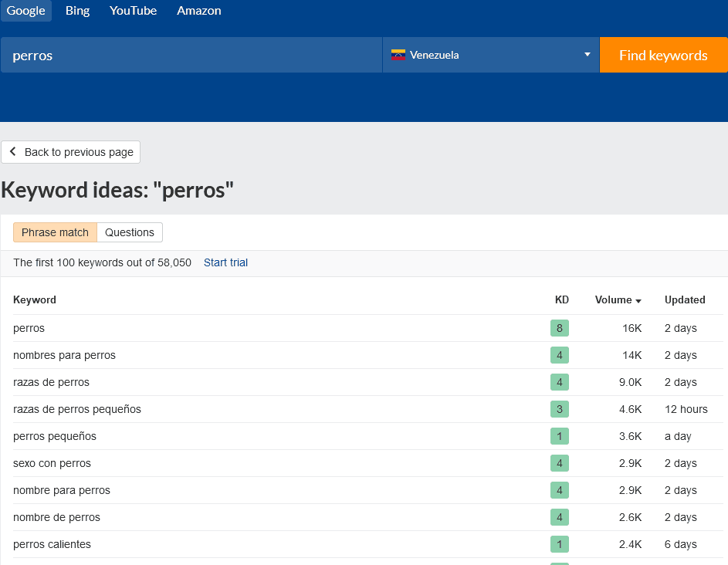Image resolution: width=728 pixels, height=565 pixels.
Task: Toggle to the Questions filter
Action: (x=130, y=232)
